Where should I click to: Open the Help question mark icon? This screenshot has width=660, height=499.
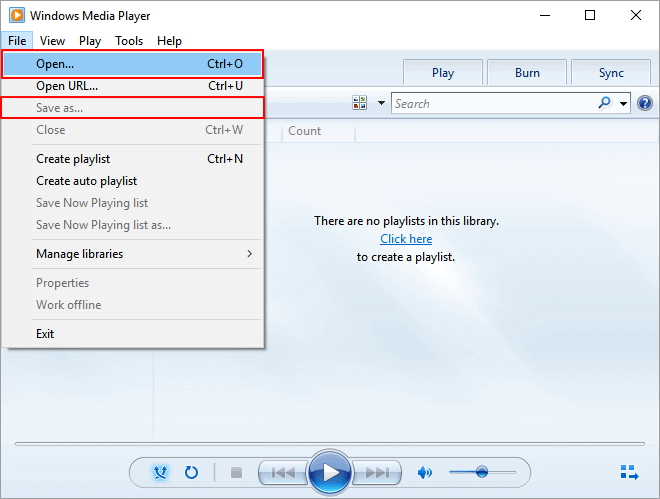(x=645, y=103)
